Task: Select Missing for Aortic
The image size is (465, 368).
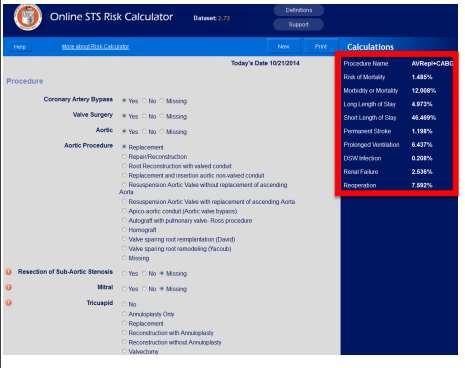Action: 162,131
